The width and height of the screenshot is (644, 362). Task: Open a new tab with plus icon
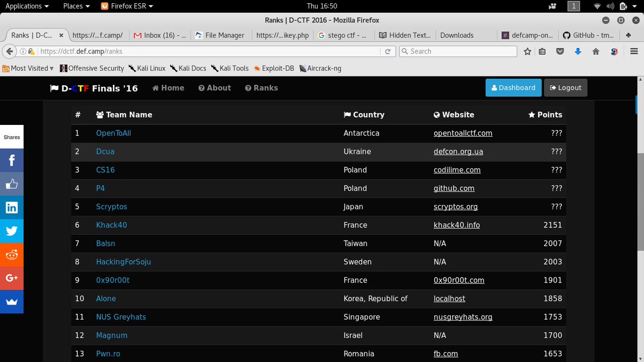(x=628, y=35)
